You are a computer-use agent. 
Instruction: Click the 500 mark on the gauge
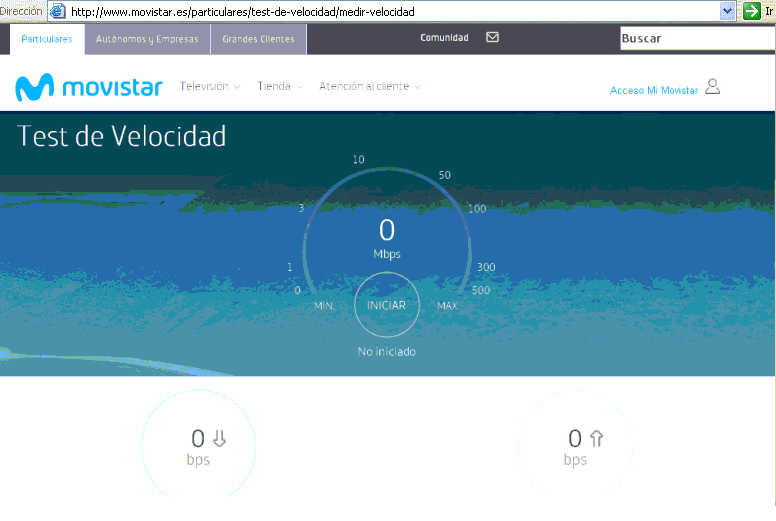tap(481, 290)
